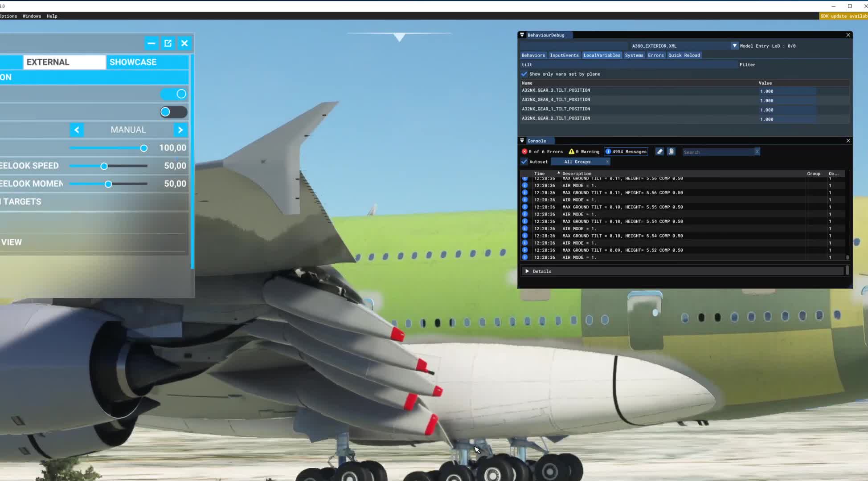
Task: Pop out the camera panel window
Action: 168,43
